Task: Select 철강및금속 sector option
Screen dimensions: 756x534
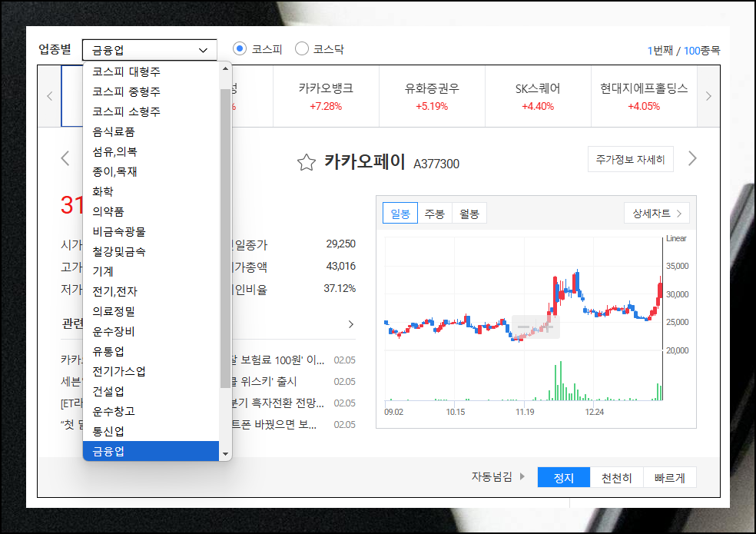Action: click(151, 251)
